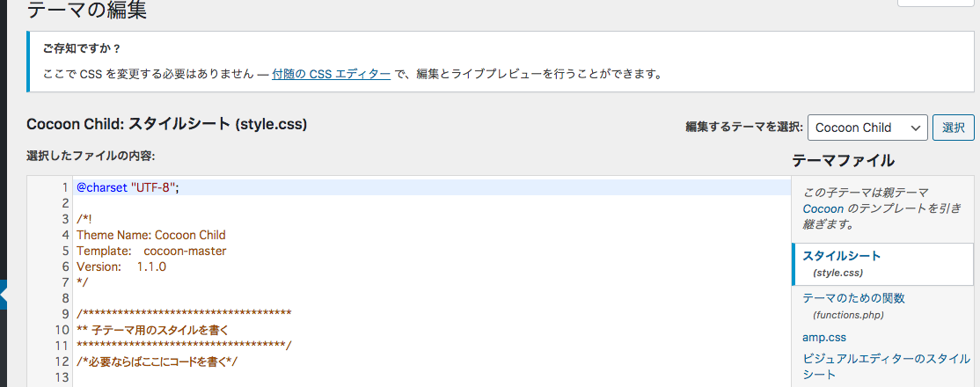Select スタイルシート (style.css) in theme files

882,264
